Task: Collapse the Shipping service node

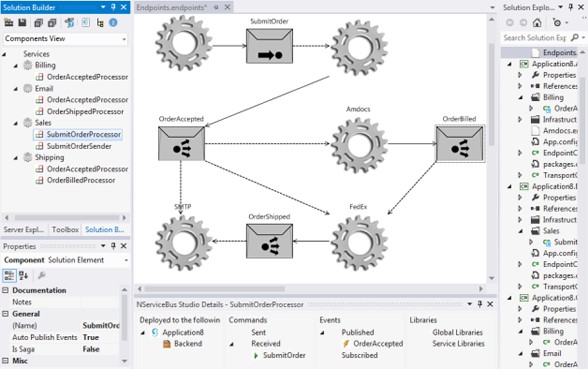Action: (16, 158)
